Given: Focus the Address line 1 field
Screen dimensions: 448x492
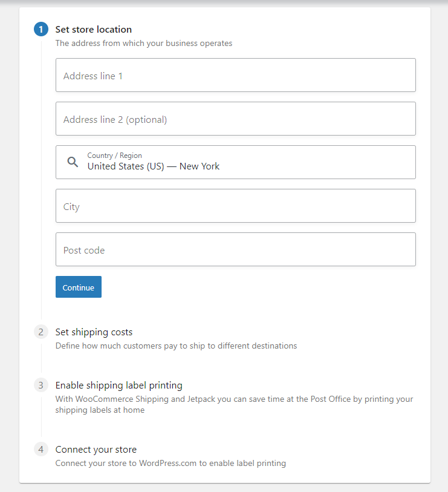Looking at the screenshot, I should 235,76.
